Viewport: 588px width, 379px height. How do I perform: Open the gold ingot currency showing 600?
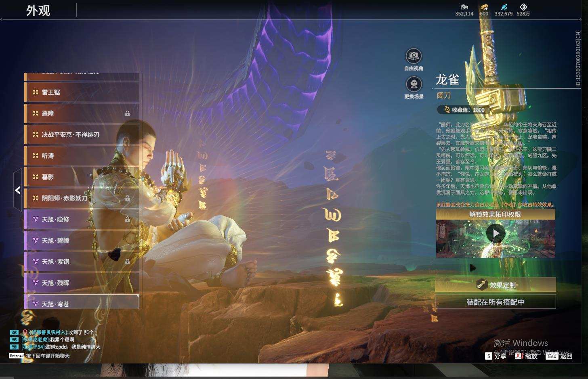(484, 10)
